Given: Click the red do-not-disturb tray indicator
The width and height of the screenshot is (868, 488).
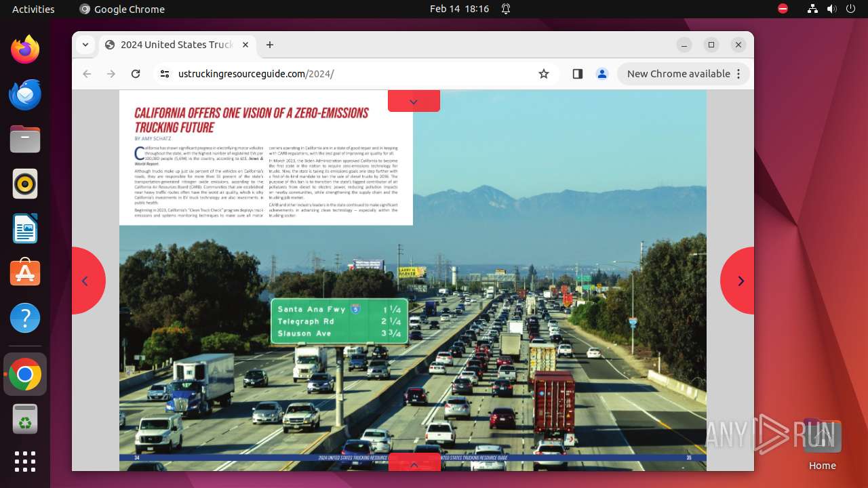Looking at the screenshot, I should click(783, 9).
